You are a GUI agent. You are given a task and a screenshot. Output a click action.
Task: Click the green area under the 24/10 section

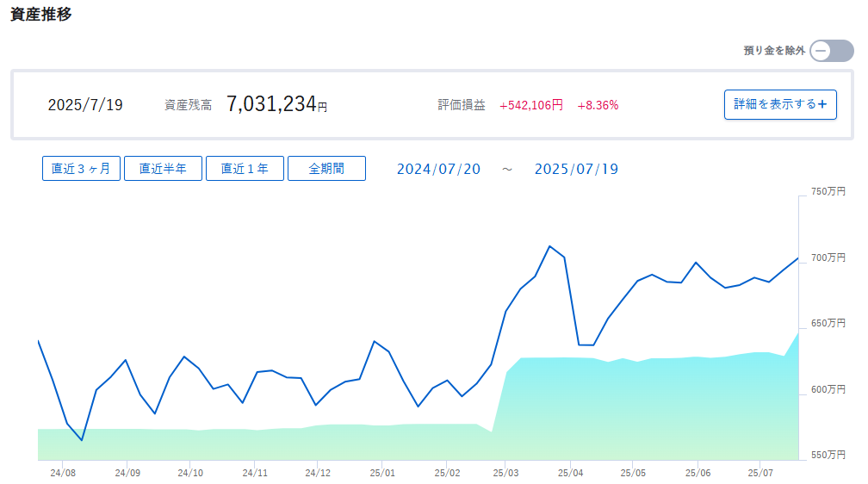189,444
